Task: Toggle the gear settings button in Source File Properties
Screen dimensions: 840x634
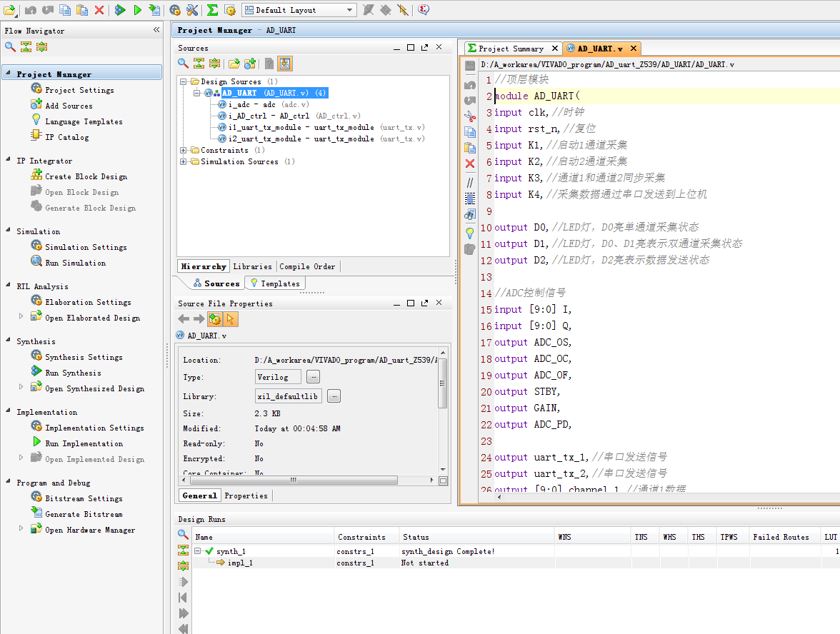Action: click(214, 319)
